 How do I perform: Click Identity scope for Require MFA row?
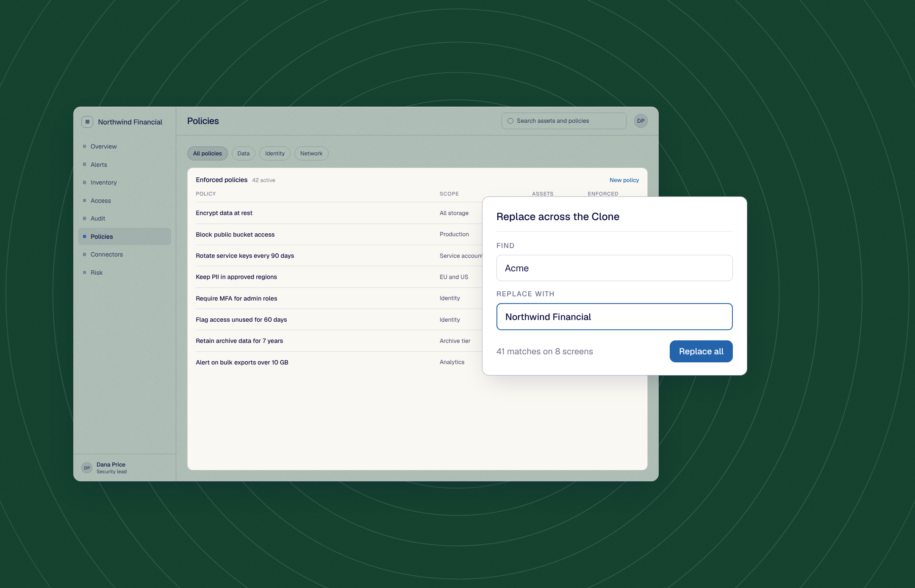pyautogui.click(x=450, y=298)
